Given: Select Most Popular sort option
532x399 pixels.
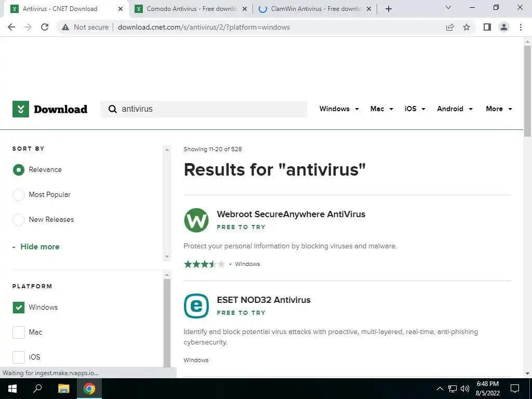Looking at the screenshot, I should [x=19, y=195].
